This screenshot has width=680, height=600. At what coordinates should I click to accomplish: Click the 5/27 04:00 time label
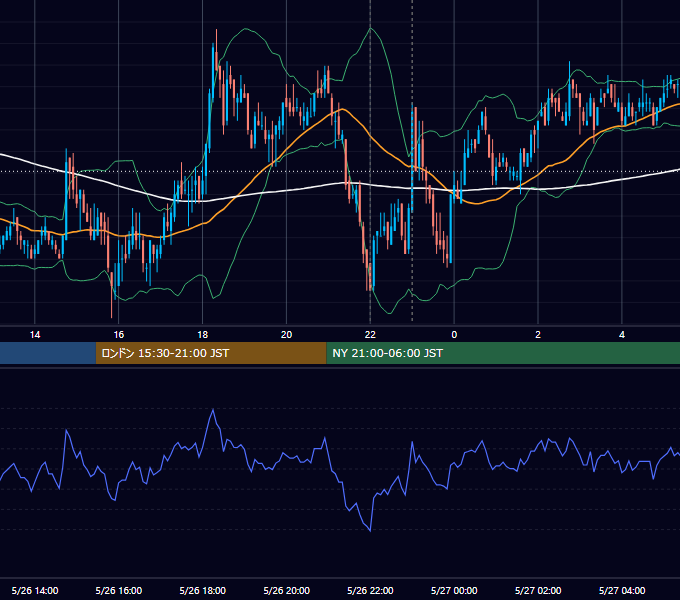(x=622, y=590)
